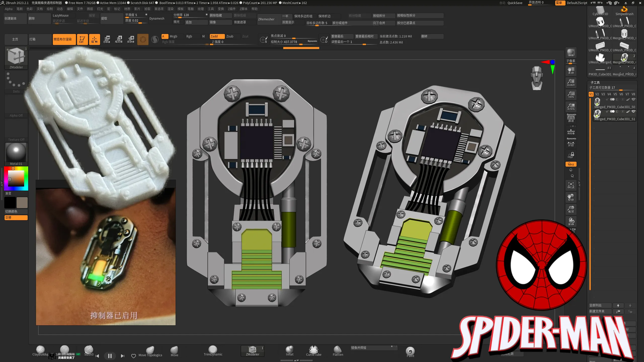Click the Dynamesh button
This screenshot has width=644, height=362.
[x=159, y=19]
